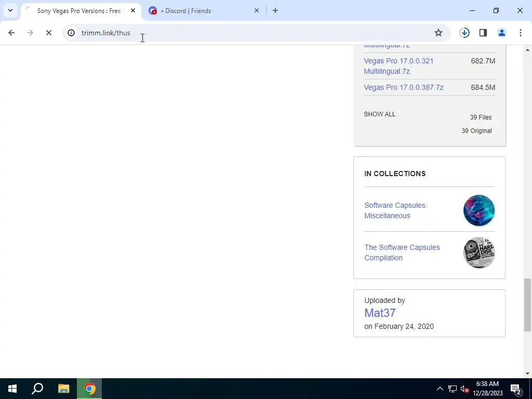Image resolution: width=532 pixels, height=399 pixels.
Task: View site information icon in address bar
Action: click(x=71, y=33)
